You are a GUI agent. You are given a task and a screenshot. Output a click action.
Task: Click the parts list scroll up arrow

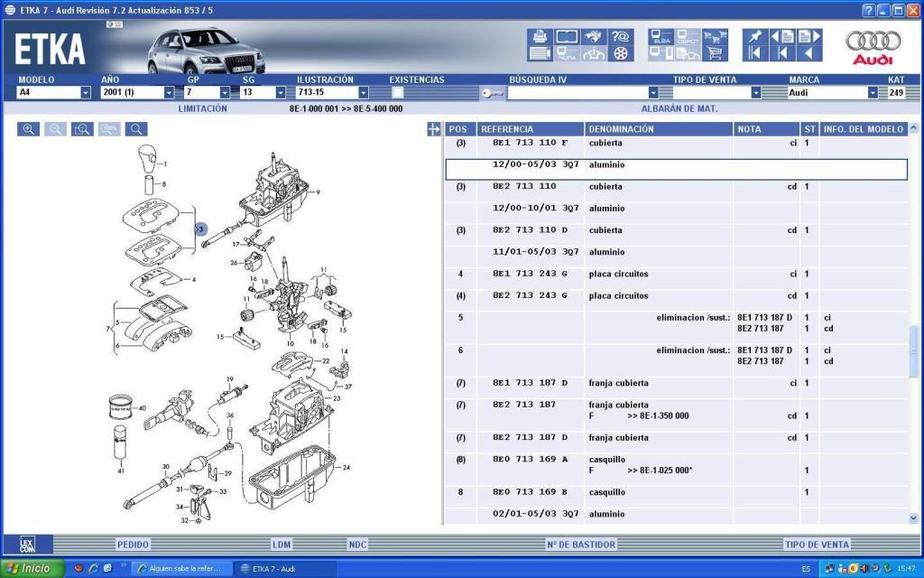pyautogui.click(x=913, y=127)
